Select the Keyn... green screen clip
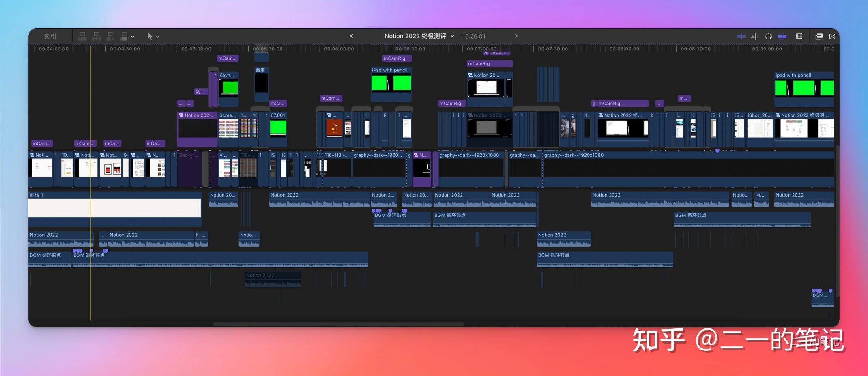The image size is (868, 376). click(228, 89)
